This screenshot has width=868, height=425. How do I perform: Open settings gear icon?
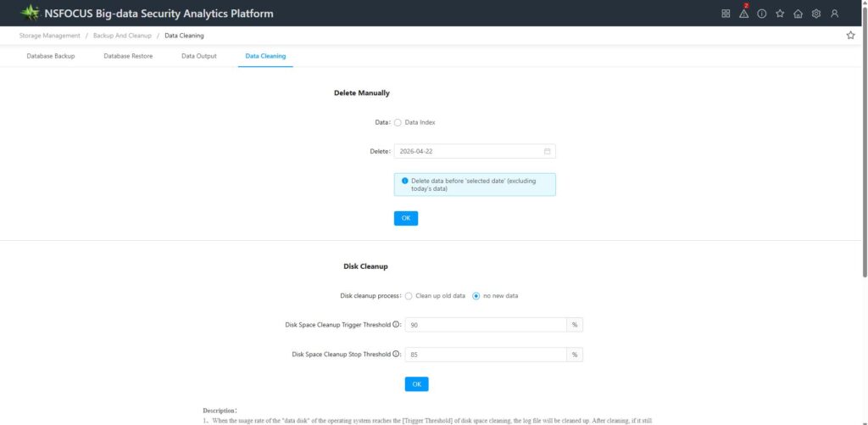point(816,14)
